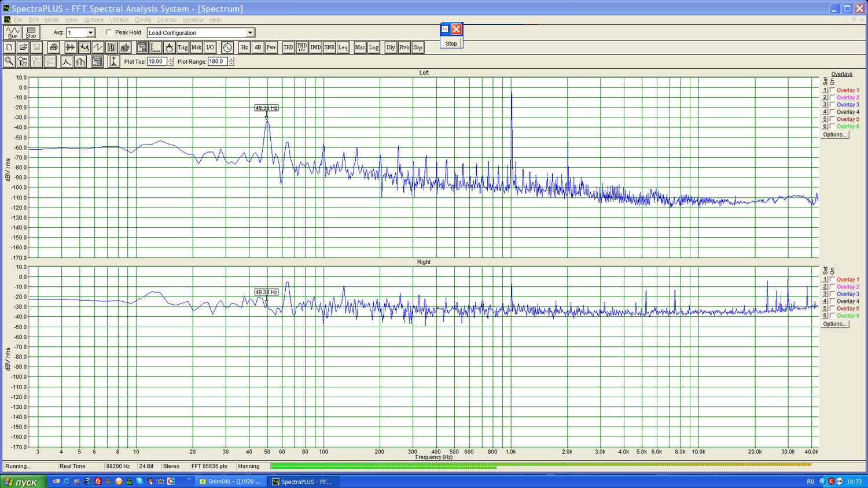Enable the Peak Hold checkbox
868x488 pixels.
point(109,32)
